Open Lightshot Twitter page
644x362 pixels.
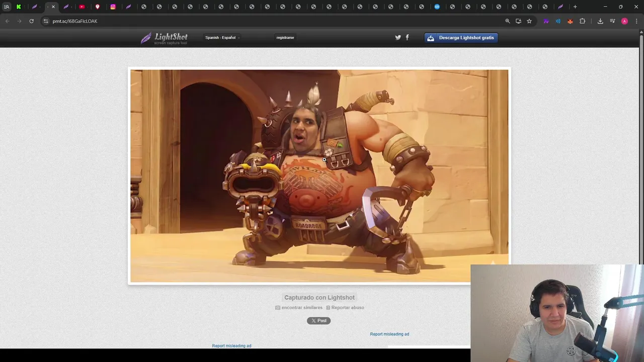tap(398, 37)
